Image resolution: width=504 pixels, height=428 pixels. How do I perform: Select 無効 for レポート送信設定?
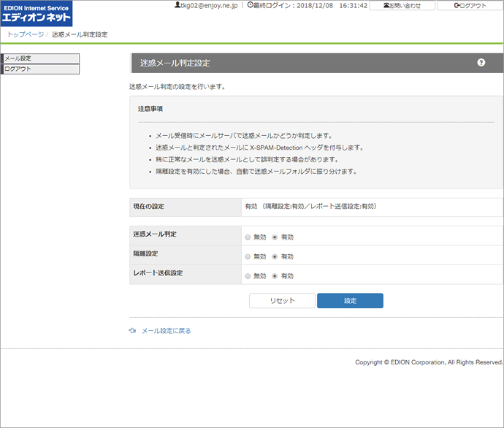point(248,275)
